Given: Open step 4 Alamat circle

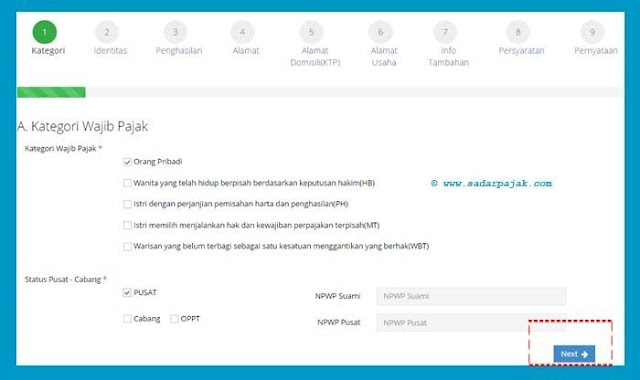Looking at the screenshot, I should 242,32.
